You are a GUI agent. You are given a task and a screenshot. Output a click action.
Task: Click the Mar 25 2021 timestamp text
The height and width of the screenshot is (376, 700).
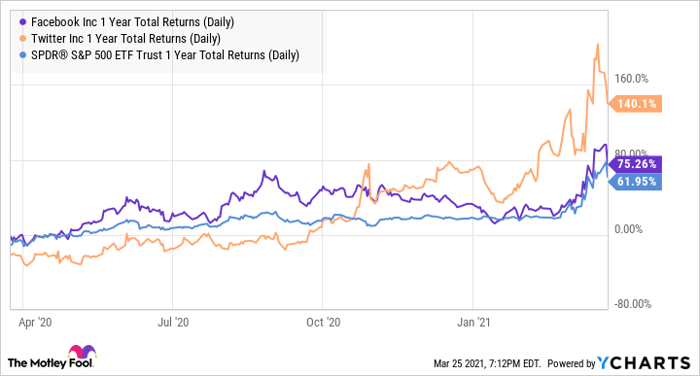coord(487,363)
